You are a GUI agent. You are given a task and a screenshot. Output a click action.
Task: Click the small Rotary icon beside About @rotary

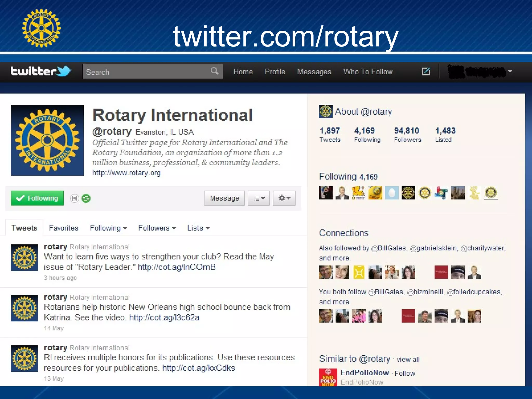(x=326, y=111)
